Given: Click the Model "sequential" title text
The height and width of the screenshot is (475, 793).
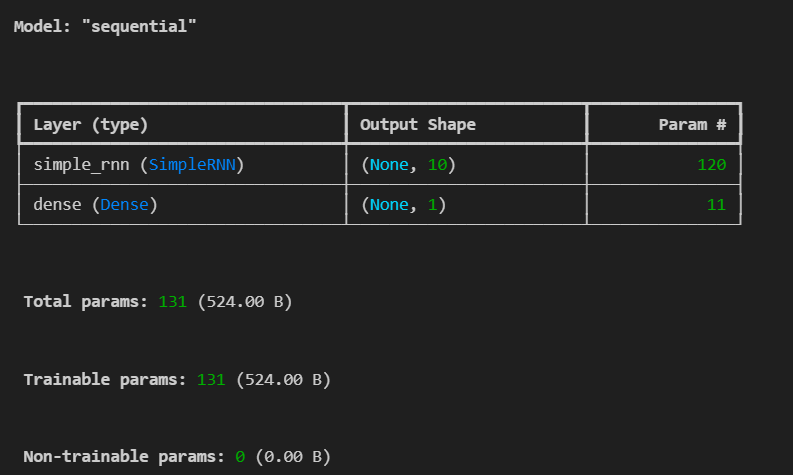Looking at the screenshot, I should point(105,26).
